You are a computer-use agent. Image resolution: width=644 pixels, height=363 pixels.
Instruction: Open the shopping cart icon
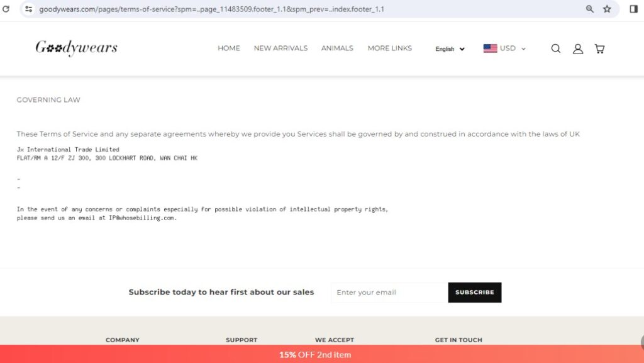pyautogui.click(x=599, y=48)
